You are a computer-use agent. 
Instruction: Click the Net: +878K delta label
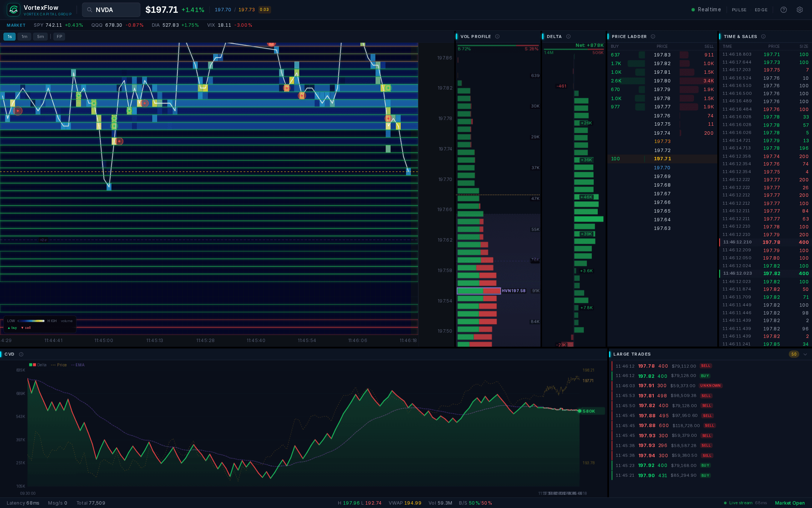[589, 45]
